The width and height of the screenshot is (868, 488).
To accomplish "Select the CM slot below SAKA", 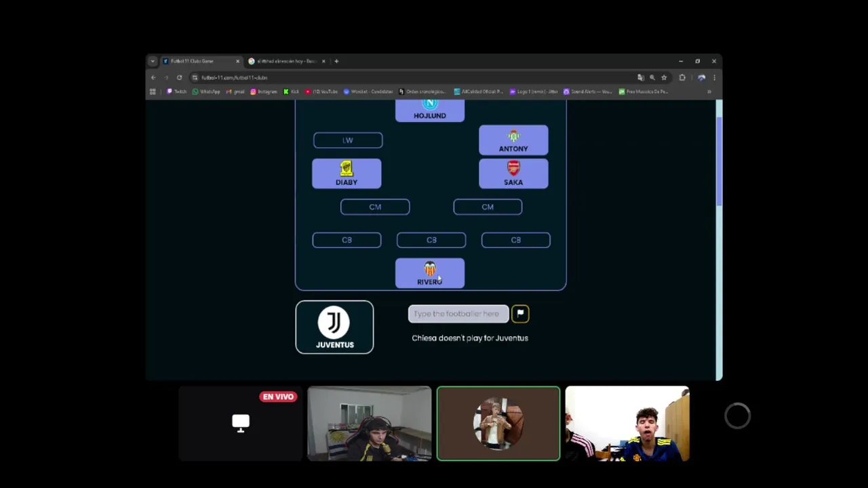I will (488, 207).
